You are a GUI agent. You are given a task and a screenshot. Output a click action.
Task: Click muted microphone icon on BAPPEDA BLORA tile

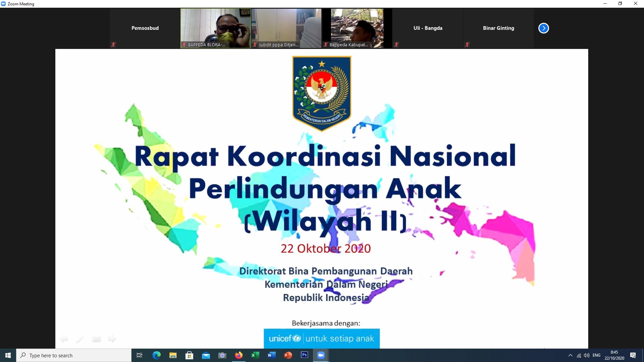tap(184, 45)
